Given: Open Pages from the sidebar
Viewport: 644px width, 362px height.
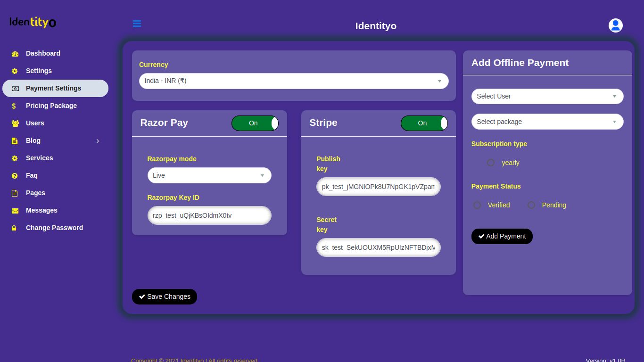Looking at the screenshot, I should [56, 193].
